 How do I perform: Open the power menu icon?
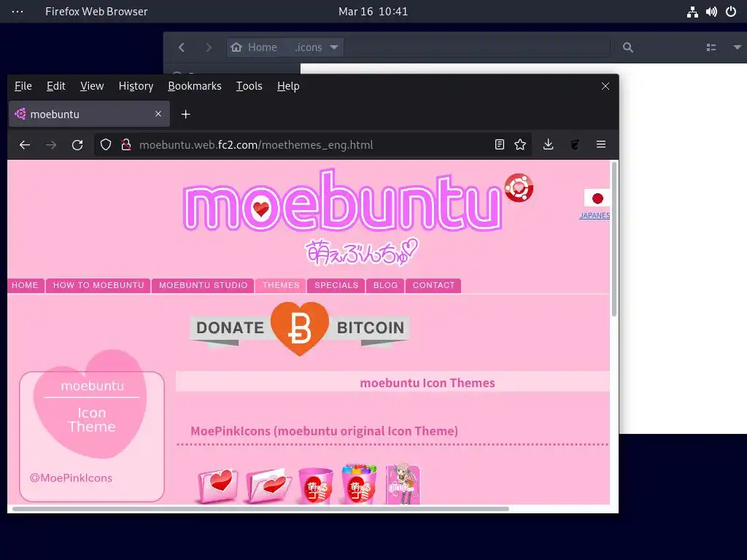[731, 12]
